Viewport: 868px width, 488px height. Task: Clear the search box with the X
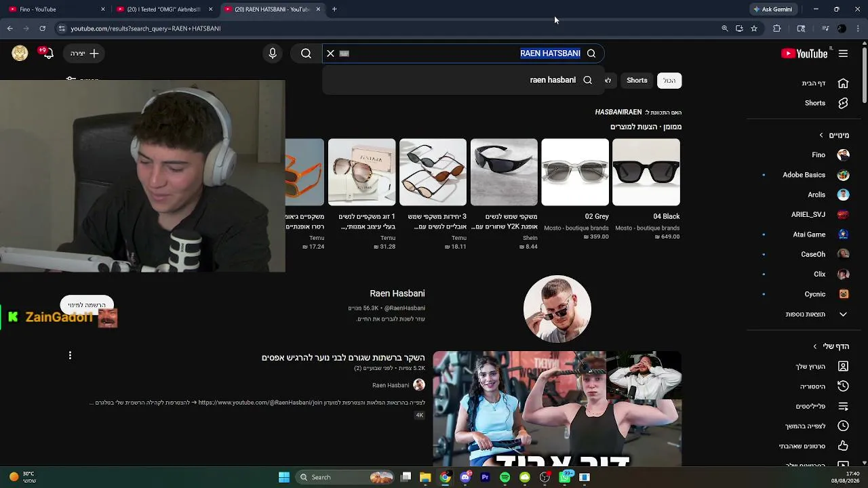click(x=330, y=54)
